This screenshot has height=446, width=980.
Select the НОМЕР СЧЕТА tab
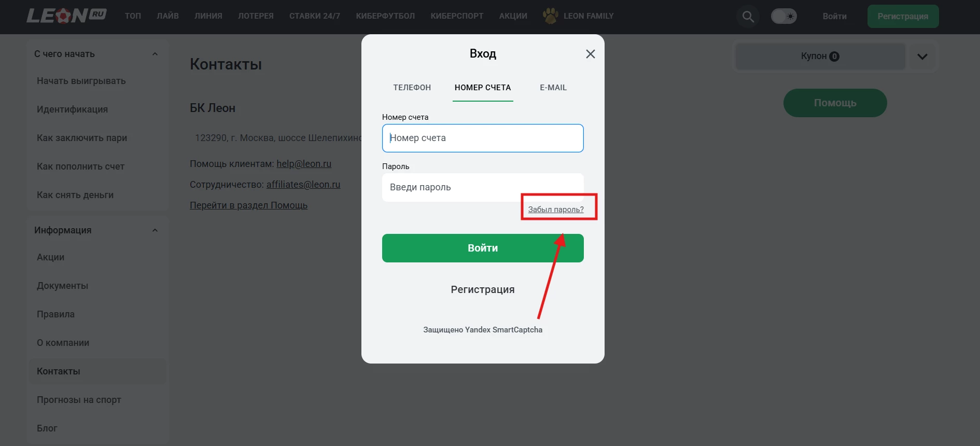tap(483, 88)
